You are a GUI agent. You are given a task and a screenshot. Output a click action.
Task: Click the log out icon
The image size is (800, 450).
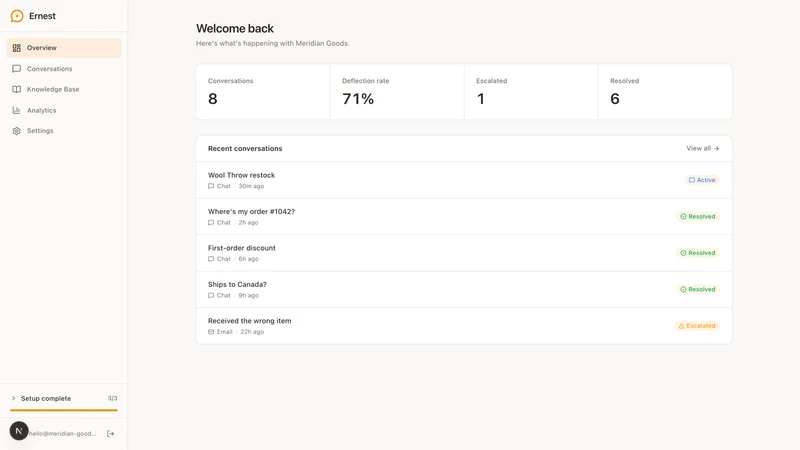(110, 434)
